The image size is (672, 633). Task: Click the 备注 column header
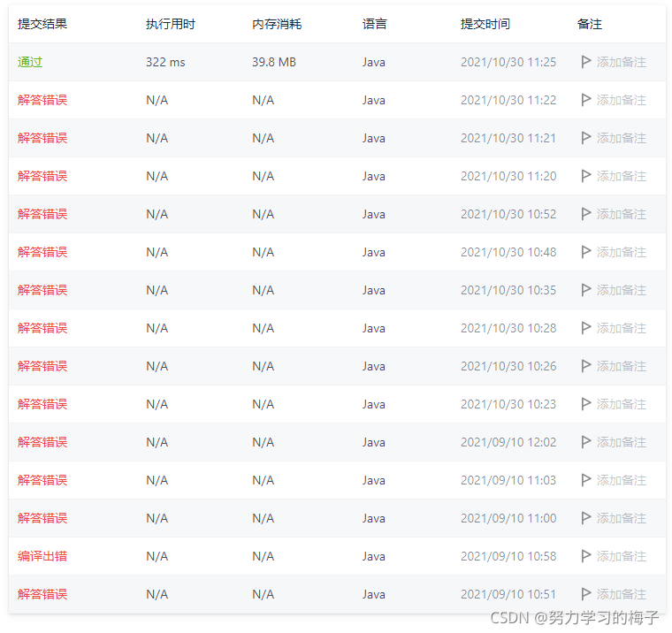point(590,24)
